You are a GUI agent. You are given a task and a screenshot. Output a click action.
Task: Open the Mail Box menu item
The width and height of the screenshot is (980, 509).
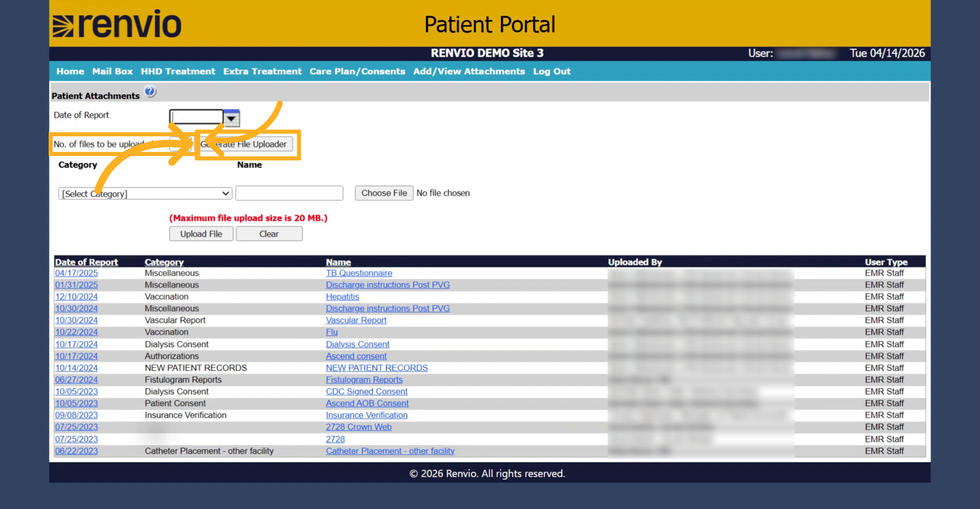click(112, 71)
